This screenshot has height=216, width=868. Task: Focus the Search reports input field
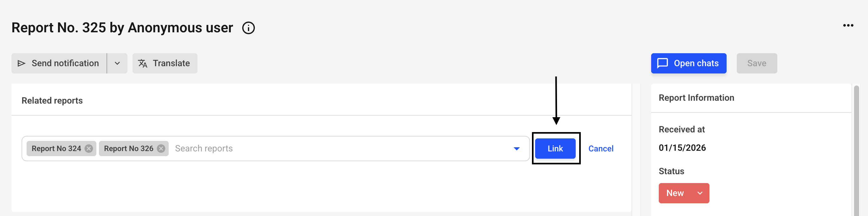[337, 148]
